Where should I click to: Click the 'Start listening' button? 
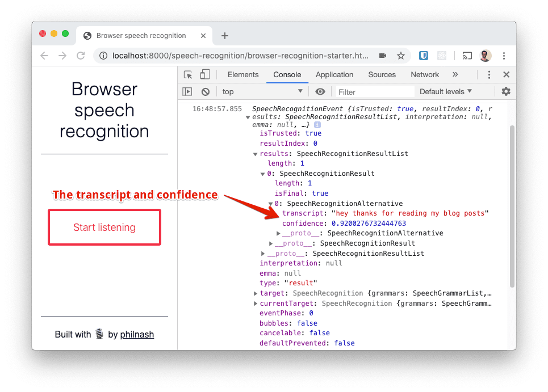tap(104, 227)
